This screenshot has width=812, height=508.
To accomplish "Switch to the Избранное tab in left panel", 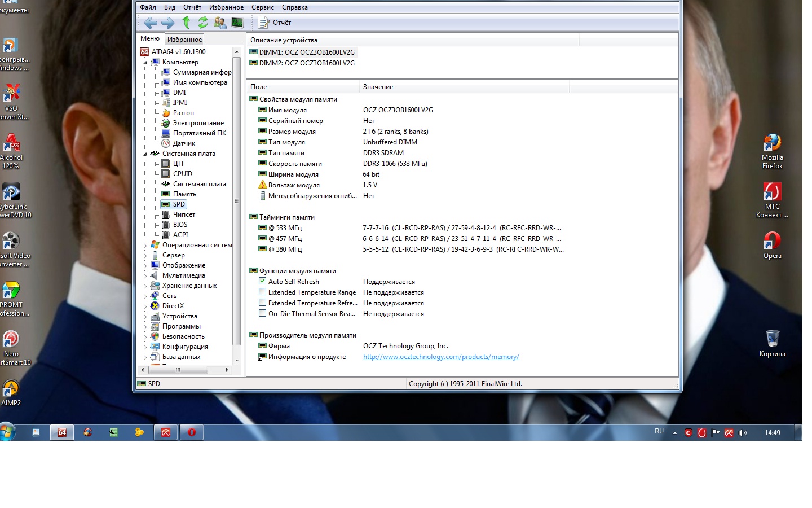I will click(x=184, y=40).
